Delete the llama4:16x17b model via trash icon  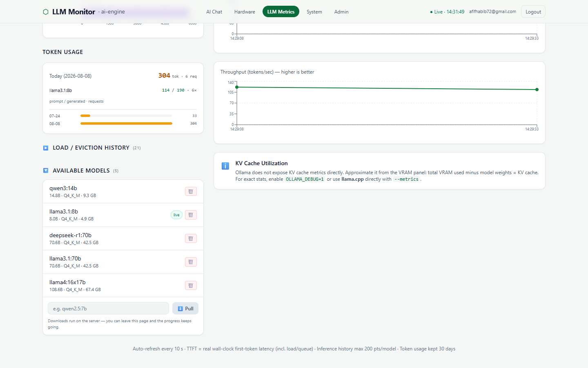191,285
